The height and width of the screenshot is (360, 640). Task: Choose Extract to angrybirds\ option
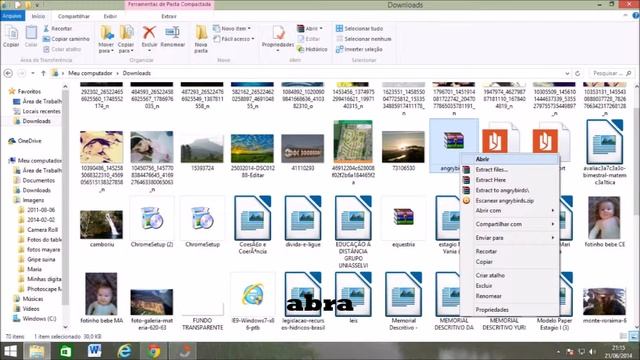tap(510, 190)
